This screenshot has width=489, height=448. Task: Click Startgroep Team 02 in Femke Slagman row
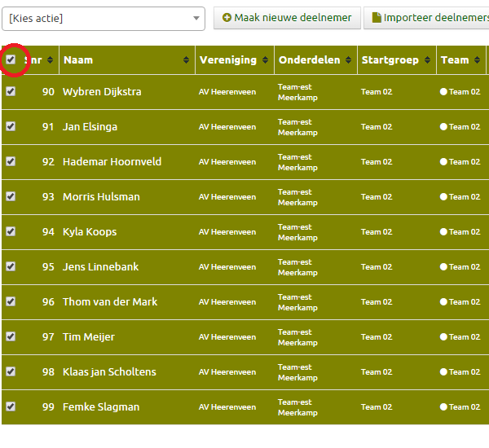click(377, 406)
